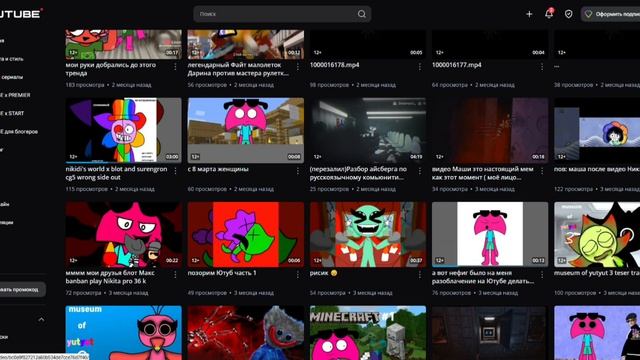Viewport: 640px width, 360px height.
Task: Click title '1000016177.mp4'
Action: [456, 65]
